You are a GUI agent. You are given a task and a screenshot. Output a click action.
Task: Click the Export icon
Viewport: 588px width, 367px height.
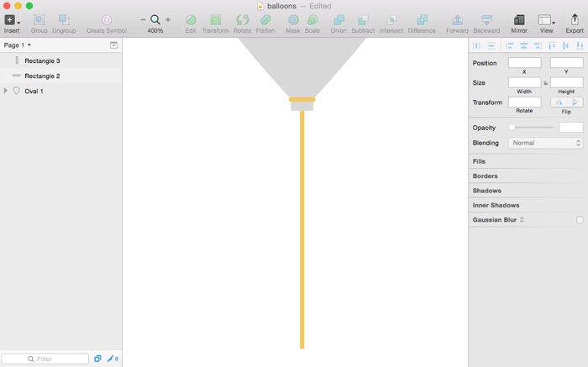pyautogui.click(x=575, y=20)
